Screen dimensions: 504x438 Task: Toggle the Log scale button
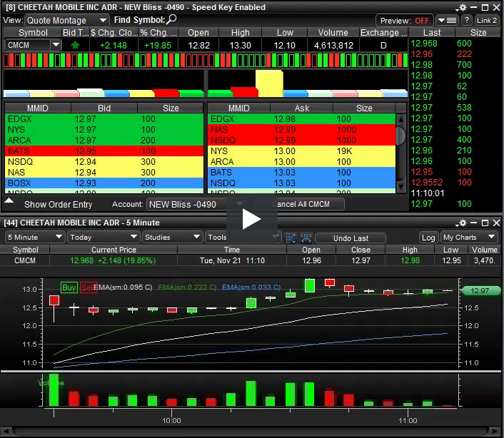point(428,238)
